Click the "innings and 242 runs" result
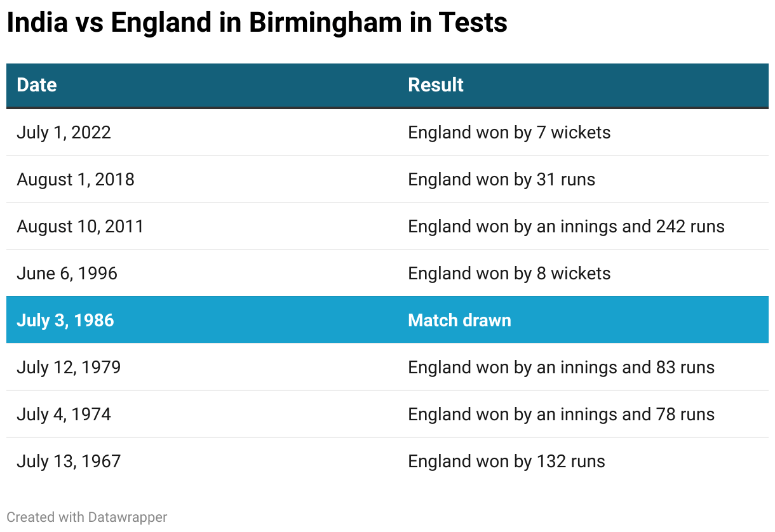This screenshot has height=532, width=775. (x=566, y=226)
